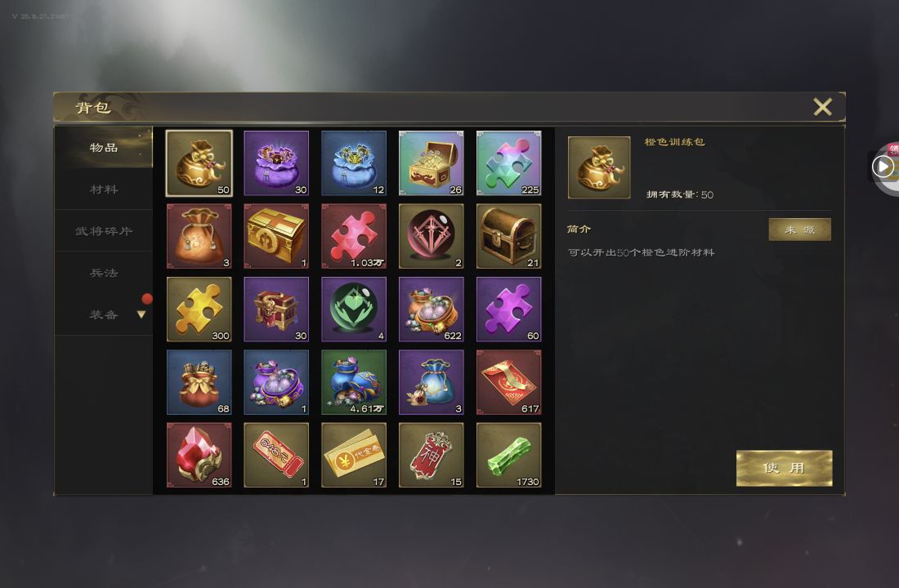Click the 使用 button

[x=784, y=468]
